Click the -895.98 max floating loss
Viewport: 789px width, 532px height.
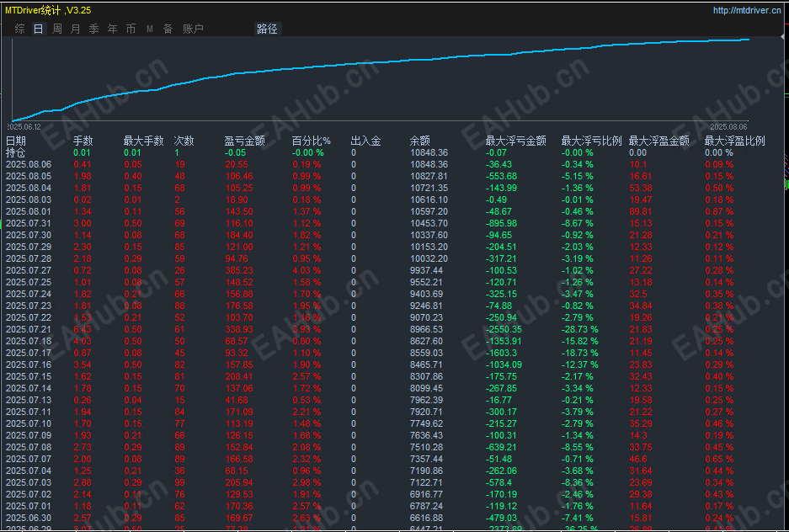point(502,223)
